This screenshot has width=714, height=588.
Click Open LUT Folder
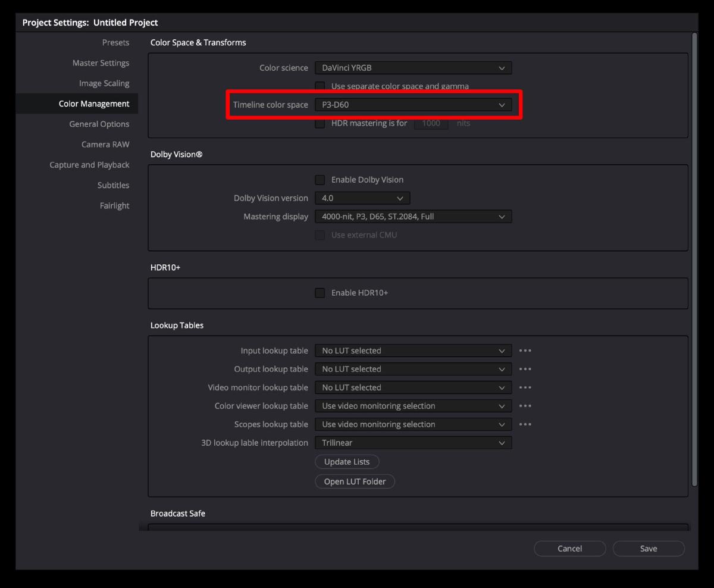click(355, 481)
